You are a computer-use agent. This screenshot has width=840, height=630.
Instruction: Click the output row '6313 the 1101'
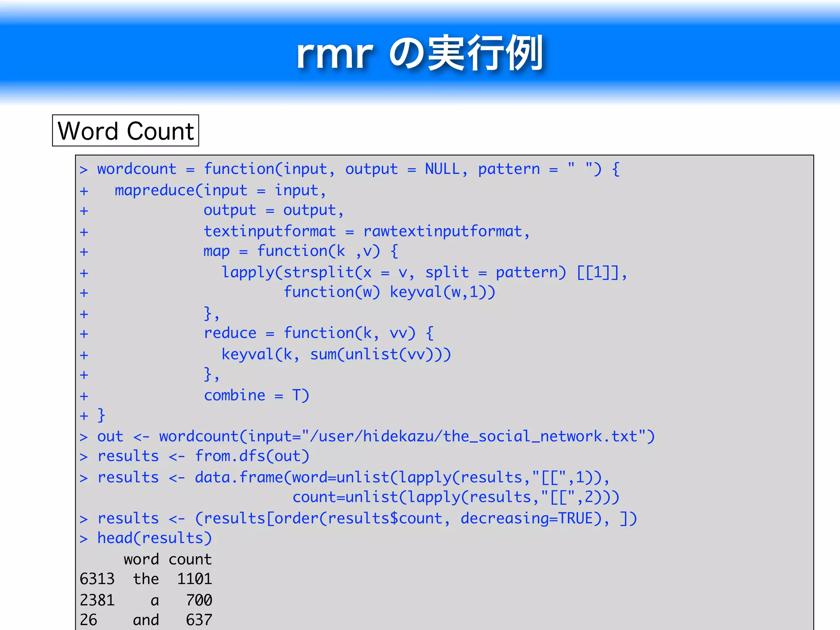click(146, 579)
